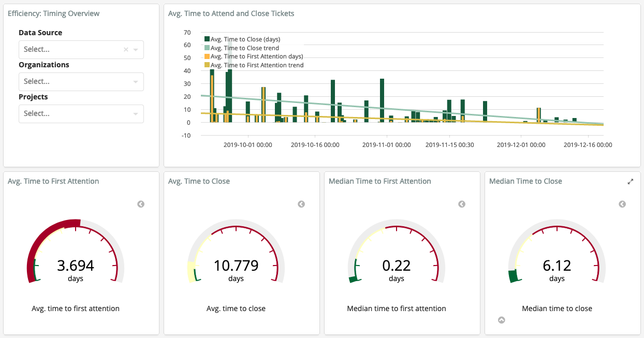
Task: Click the 'Median time to first attention' gauge label
Action: tap(397, 308)
